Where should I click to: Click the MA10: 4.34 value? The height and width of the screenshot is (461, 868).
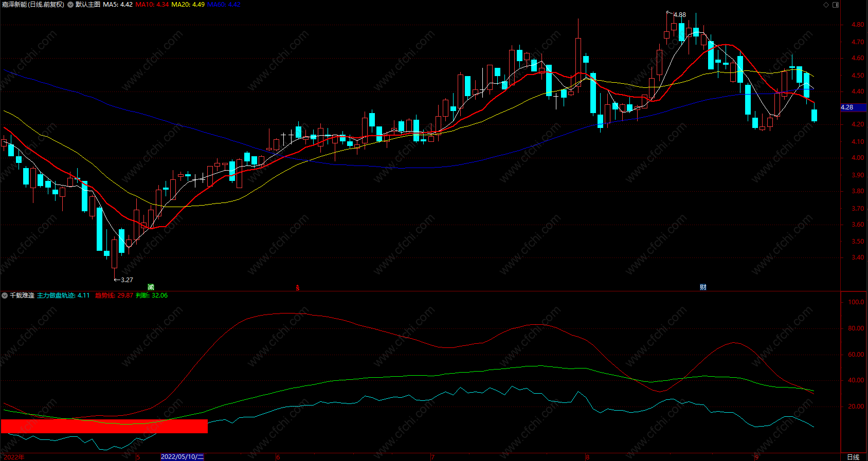[x=152, y=5]
